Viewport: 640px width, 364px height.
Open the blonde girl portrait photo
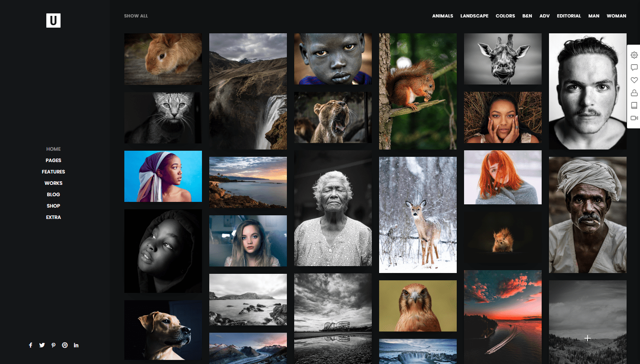pos(248,241)
